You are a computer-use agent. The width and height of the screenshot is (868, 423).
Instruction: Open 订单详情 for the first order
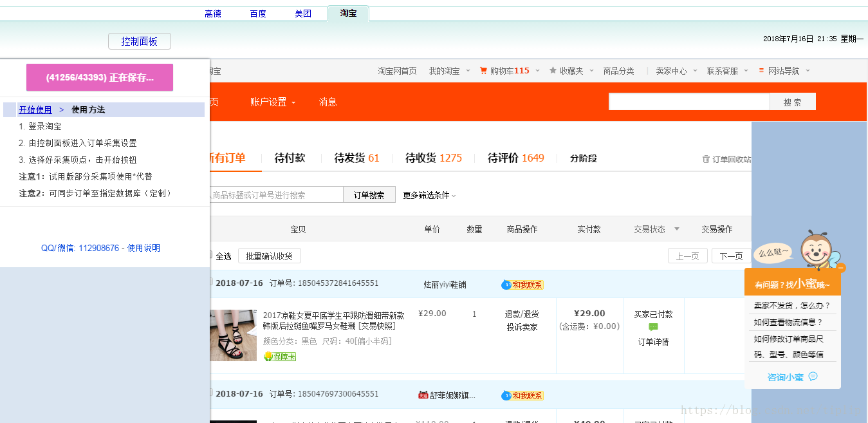click(653, 342)
